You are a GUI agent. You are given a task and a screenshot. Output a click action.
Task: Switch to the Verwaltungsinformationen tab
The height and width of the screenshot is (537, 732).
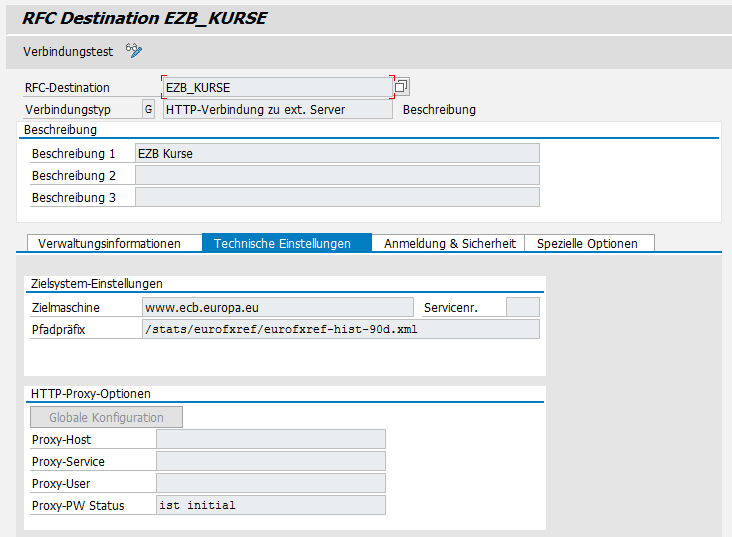pyautogui.click(x=109, y=243)
